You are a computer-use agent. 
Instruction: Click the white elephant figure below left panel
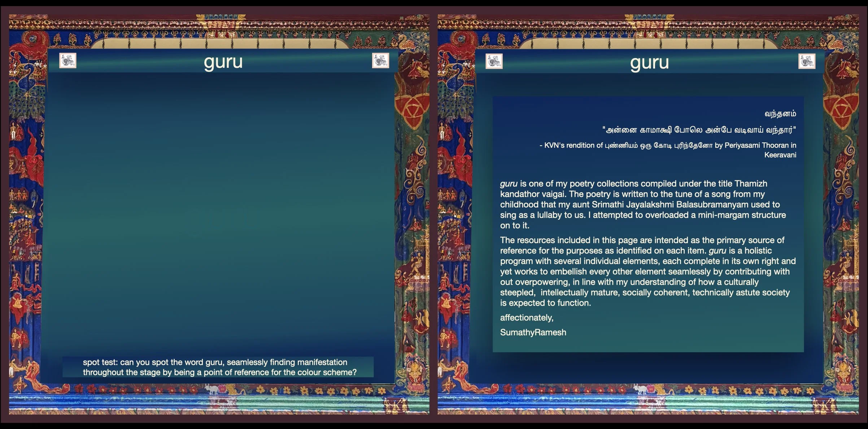(x=213, y=389)
